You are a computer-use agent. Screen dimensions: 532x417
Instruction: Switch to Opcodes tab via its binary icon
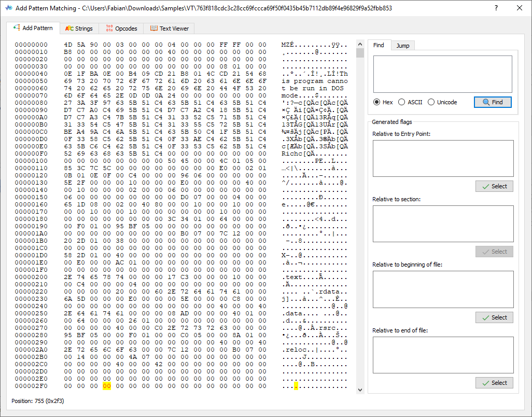(x=109, y=29)
